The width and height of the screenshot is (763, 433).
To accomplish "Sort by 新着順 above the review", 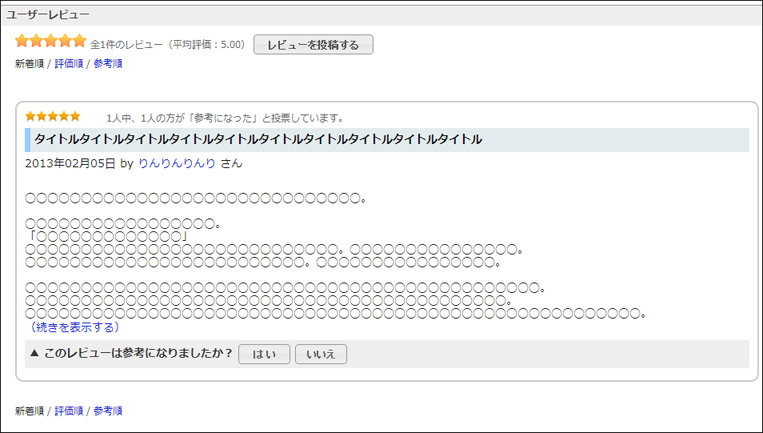I will point(29,64).
